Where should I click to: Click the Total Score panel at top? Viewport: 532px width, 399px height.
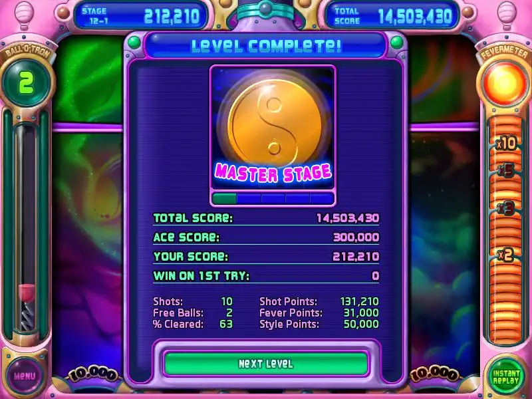[392, 15]
